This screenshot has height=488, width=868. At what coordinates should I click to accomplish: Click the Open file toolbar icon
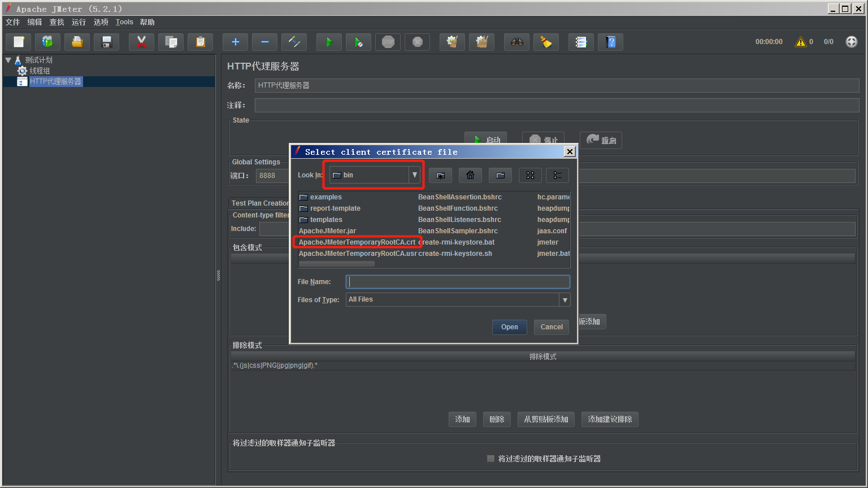pos(77,42)
